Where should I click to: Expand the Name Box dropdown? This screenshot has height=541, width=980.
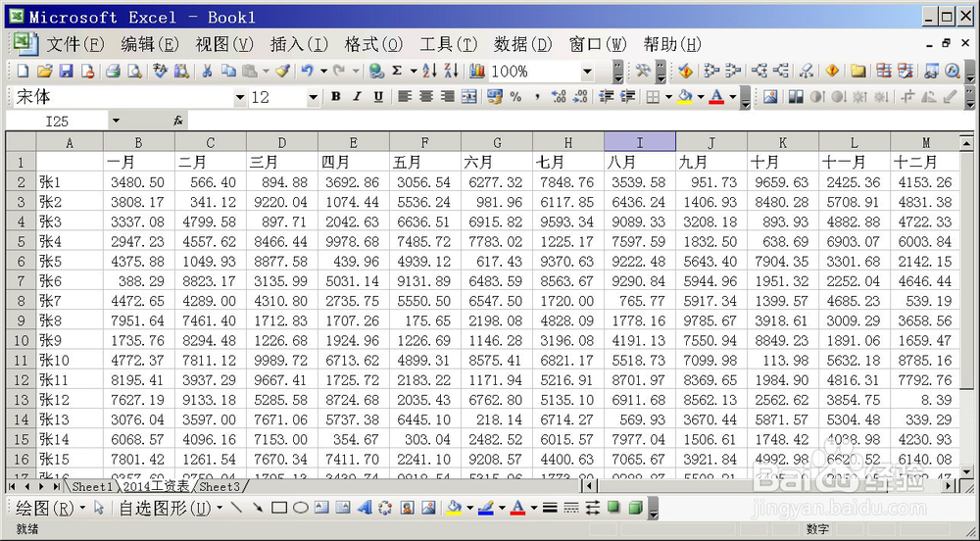tap(116, 121)
